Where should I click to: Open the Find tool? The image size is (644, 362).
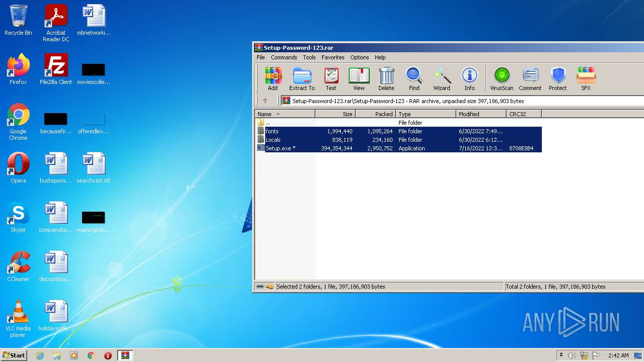(414, 79)
